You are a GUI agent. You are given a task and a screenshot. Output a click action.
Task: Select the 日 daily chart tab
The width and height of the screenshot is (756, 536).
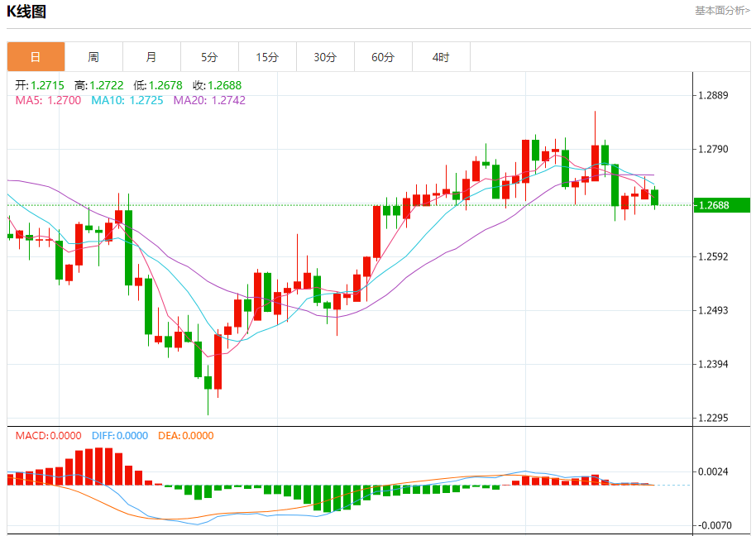(x=36, y=57)
